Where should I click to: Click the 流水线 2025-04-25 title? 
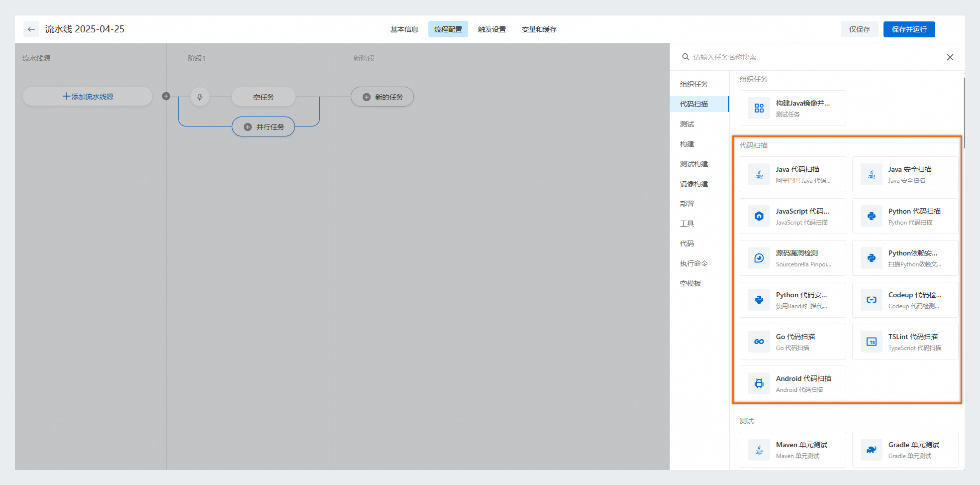(85, 29)
